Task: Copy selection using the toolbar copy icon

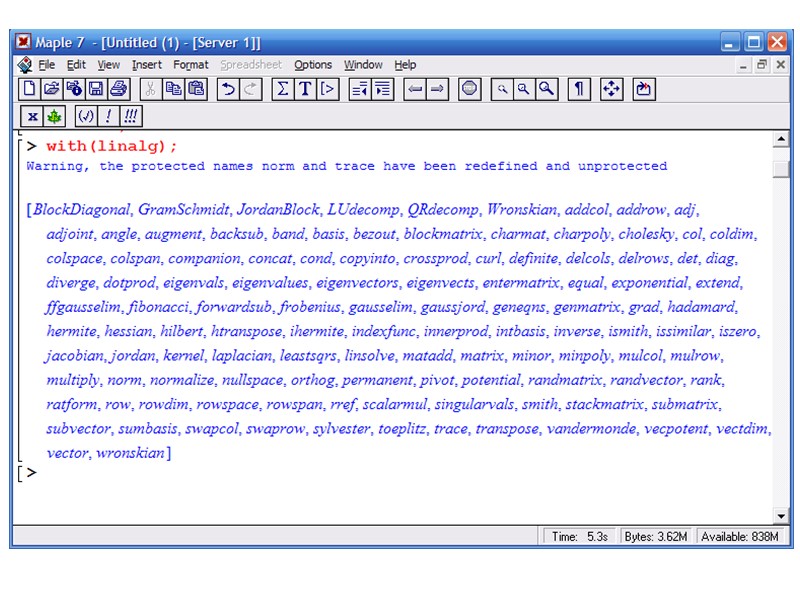Action: [173, 89]
